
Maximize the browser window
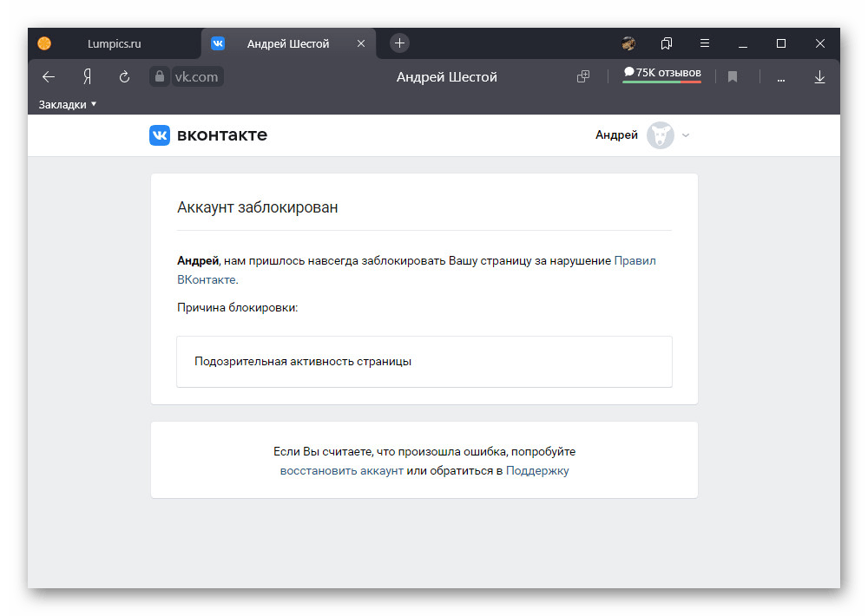(781, 43)
